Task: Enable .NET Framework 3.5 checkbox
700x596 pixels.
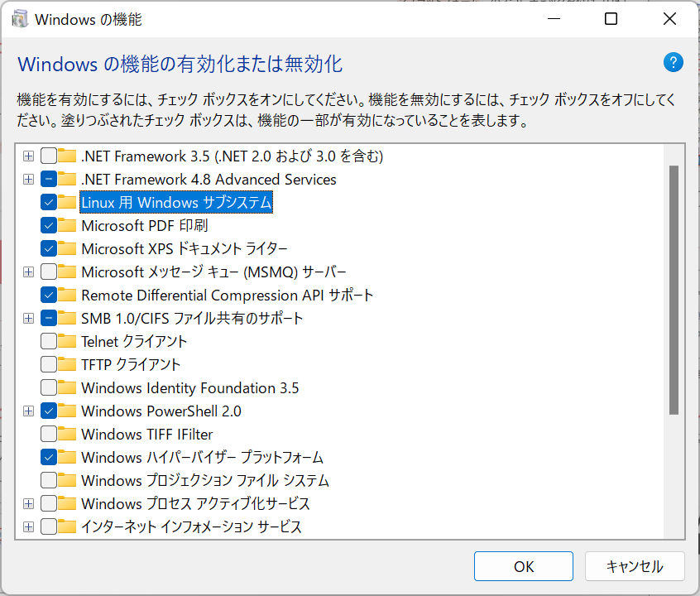Action: [48, 156]
